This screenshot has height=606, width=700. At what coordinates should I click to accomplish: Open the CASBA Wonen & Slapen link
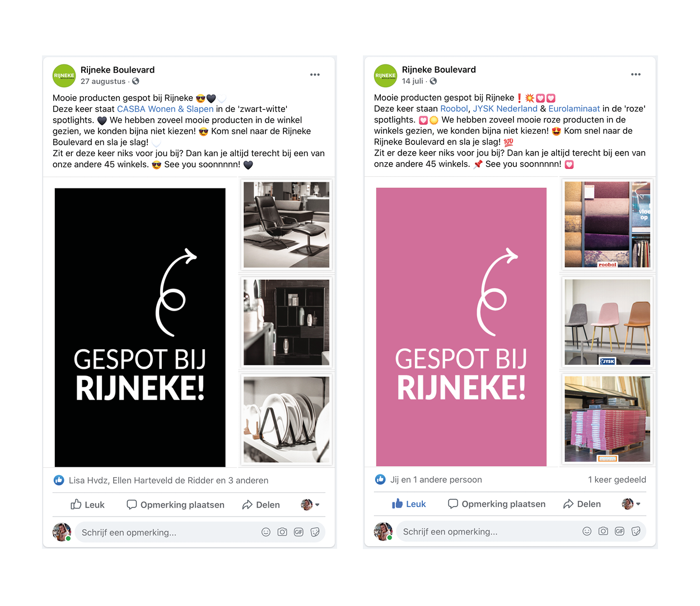165,109
